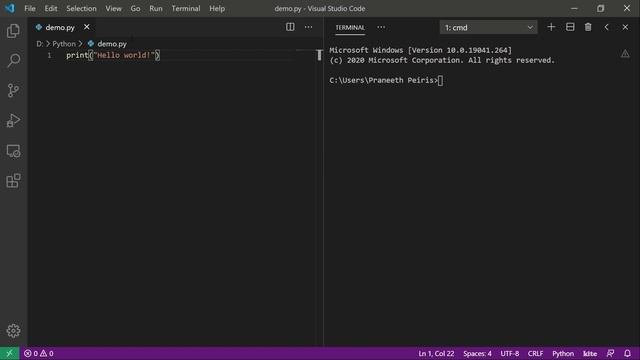This screenshot has width=640, height=360.
Task: Select language mode via Python status item
Action: 563,353
